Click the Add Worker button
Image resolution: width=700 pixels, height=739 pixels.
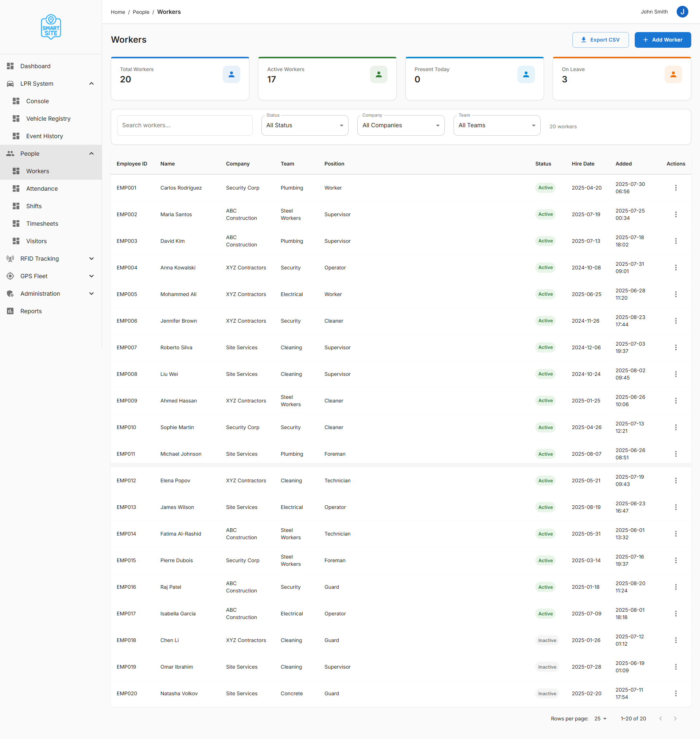tap(662, 39)
